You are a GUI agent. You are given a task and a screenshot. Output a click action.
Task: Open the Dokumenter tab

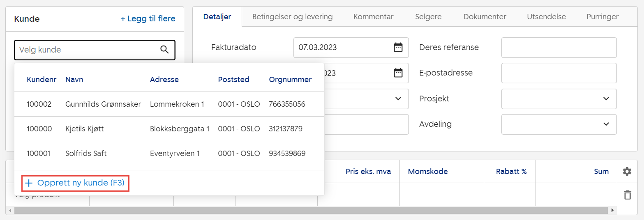(x=485, y=17)
